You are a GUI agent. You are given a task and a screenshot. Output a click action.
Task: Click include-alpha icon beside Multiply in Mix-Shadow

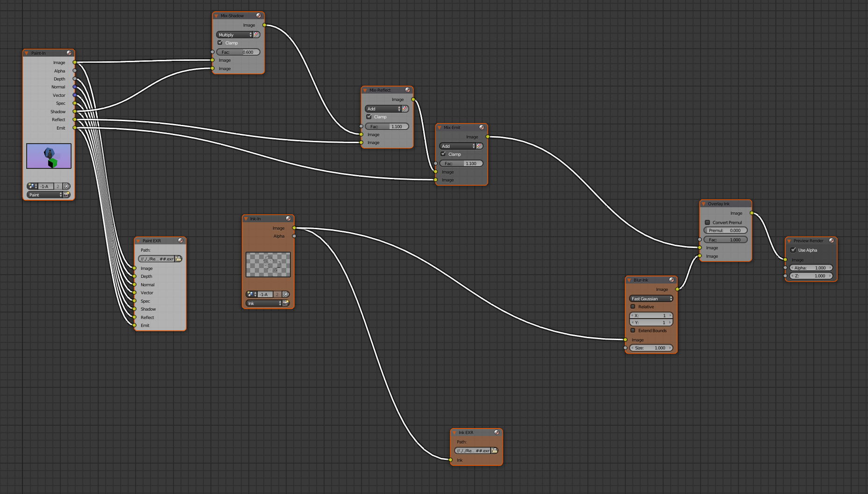(256, 35)
